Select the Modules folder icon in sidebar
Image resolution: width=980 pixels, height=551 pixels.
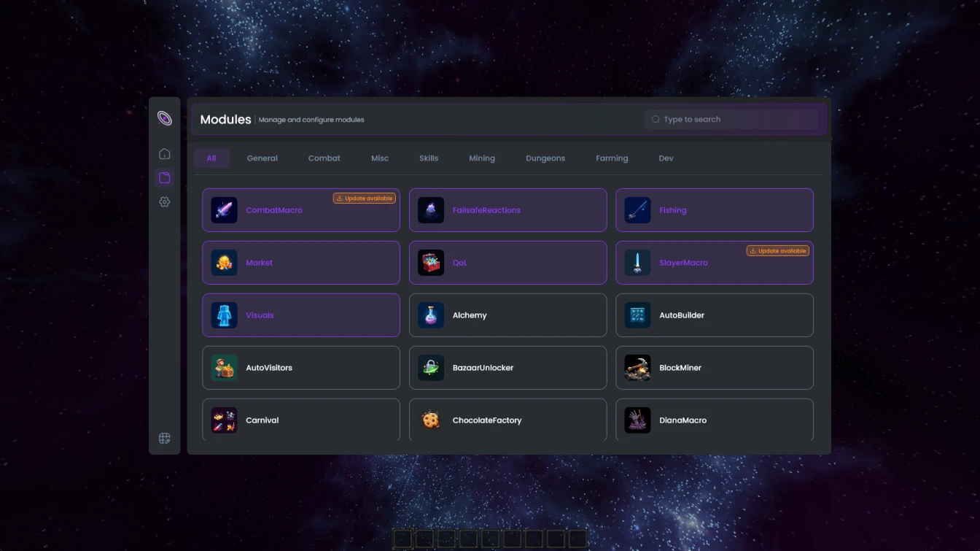point(165,177)
